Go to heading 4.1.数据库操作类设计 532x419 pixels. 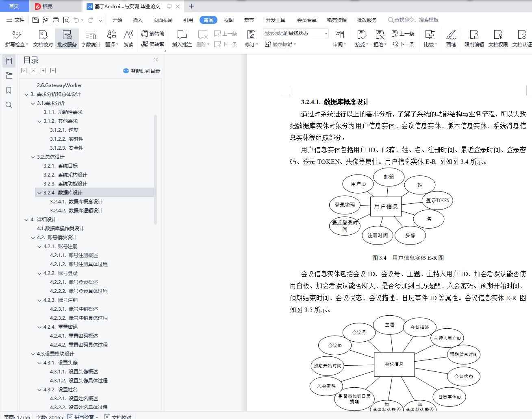pos(60,229)
